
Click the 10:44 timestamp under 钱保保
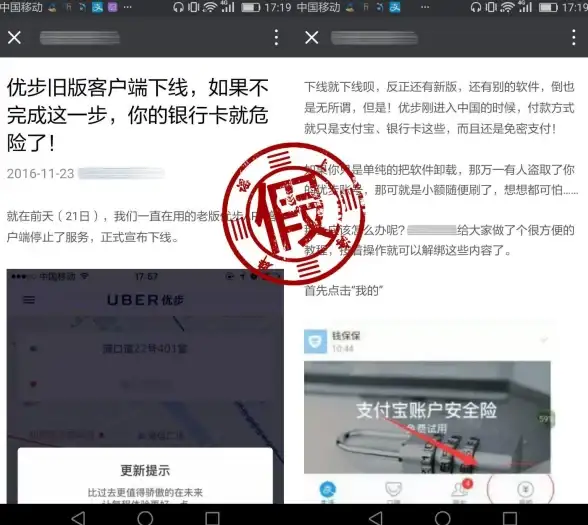point(343,349)
